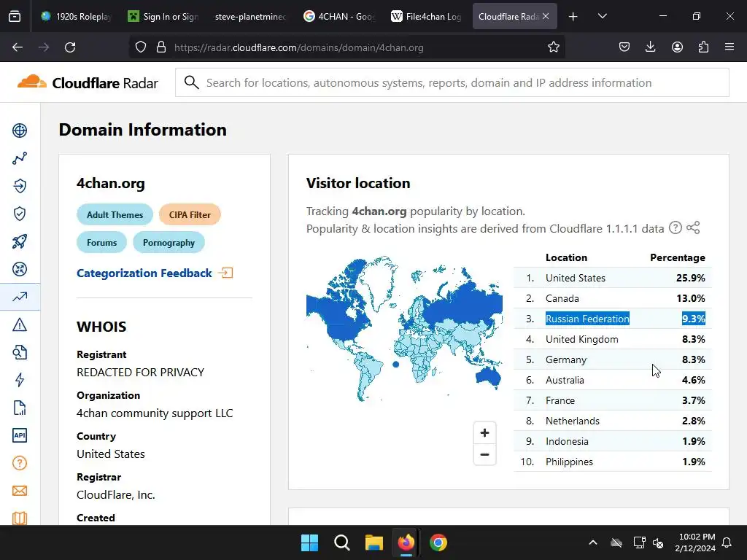Click the Firefox back arrow
The width and height of the screenshot is (747, 560).
point(18,47)
